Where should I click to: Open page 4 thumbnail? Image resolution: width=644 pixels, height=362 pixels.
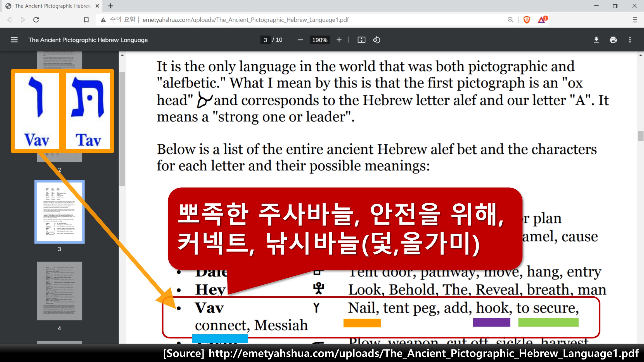(60, 291)
